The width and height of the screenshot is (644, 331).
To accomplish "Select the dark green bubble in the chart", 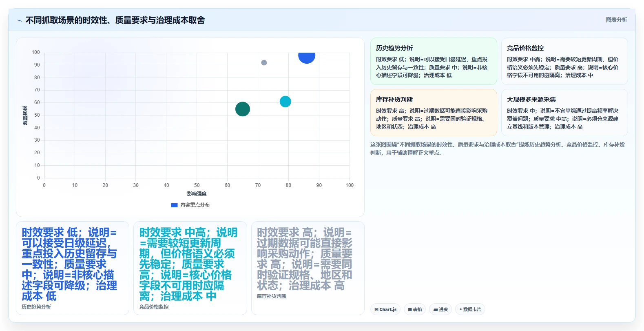I will pyautogui.click(x=243, y=109).
